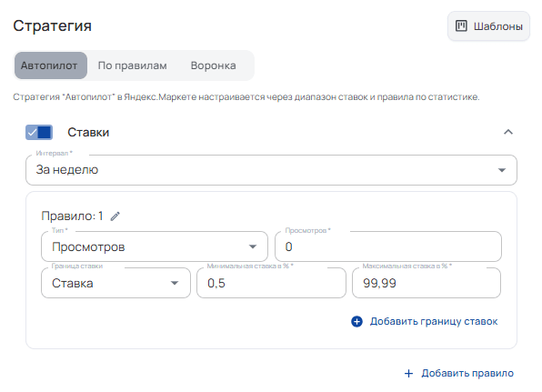The image size is (542, 392).
Task: Open the Шаблоны templates button
Action: 488,26
